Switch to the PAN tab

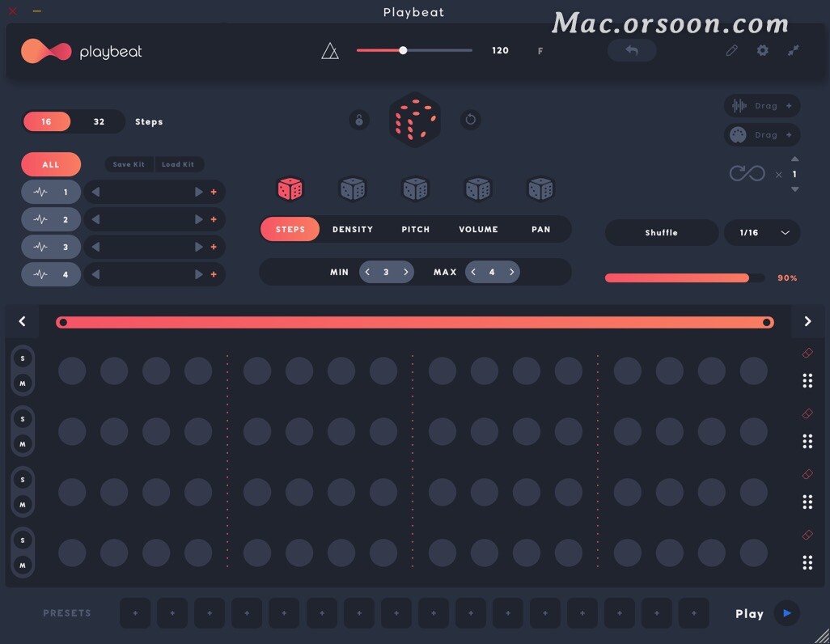(x=541, y=229)
